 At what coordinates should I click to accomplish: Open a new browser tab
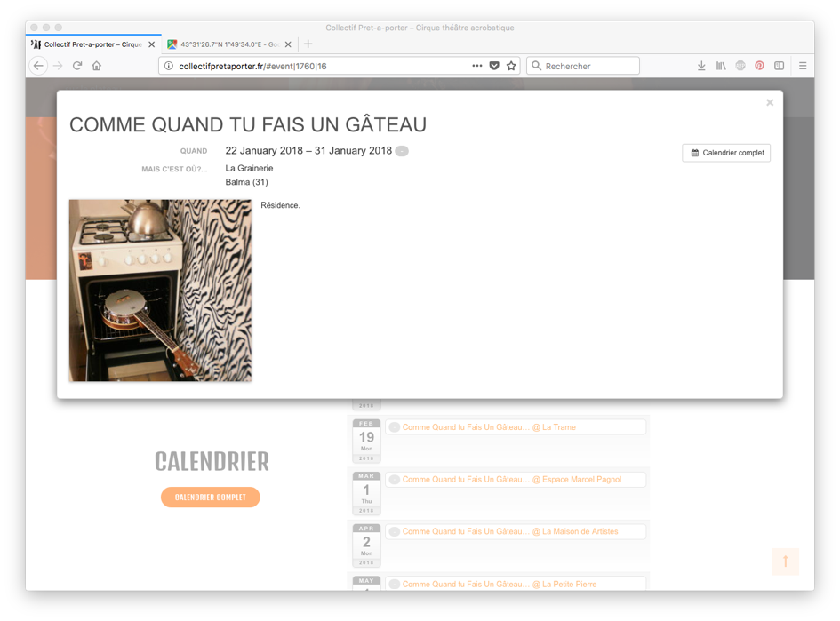[308, 44]
